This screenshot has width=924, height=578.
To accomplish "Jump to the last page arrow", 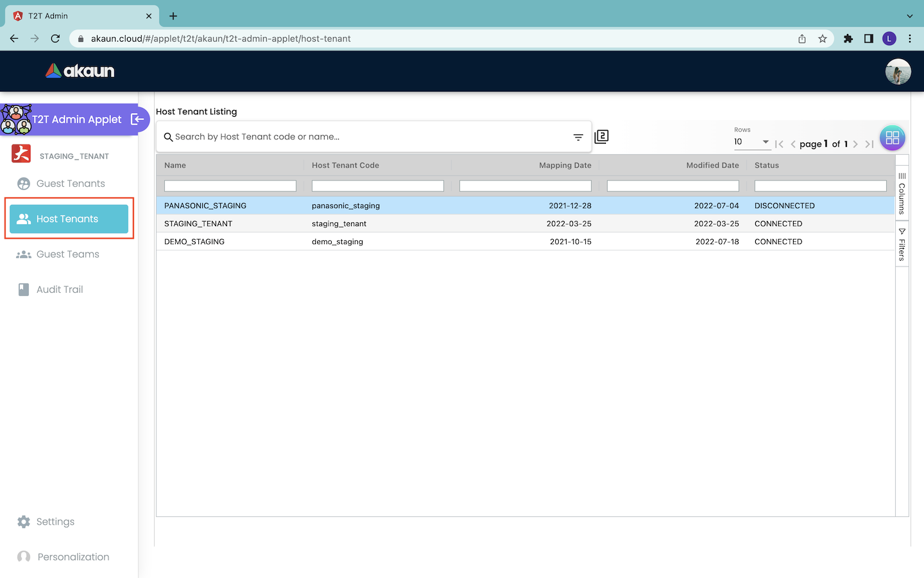I will click(x=869, y=144).
